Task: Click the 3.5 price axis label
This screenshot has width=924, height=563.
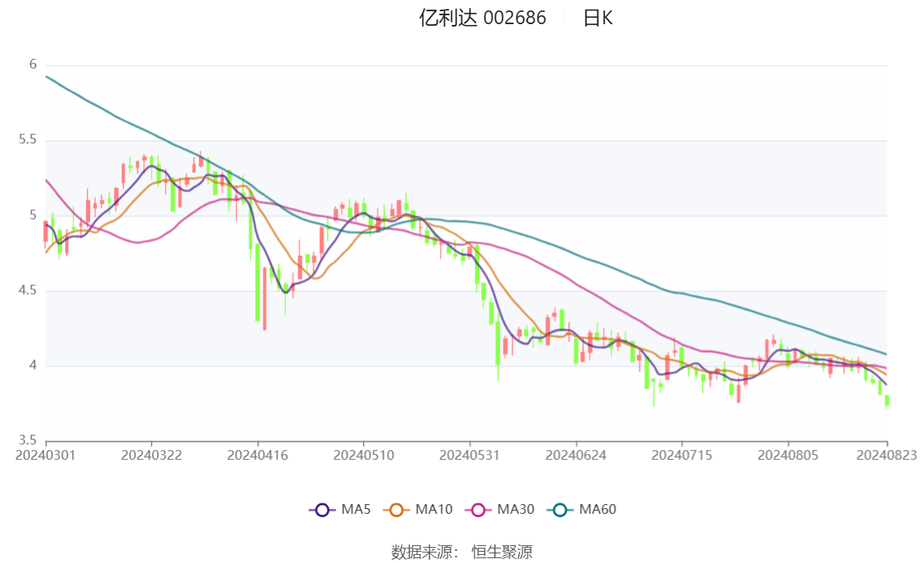Action: [27, 441]
